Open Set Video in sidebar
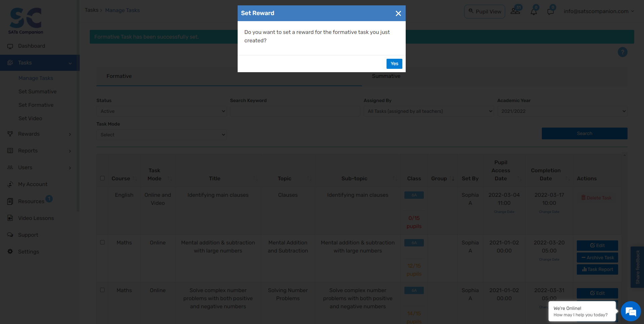This screenshot has height=324, width=644. pyautogui.click(x=30, y=119)
